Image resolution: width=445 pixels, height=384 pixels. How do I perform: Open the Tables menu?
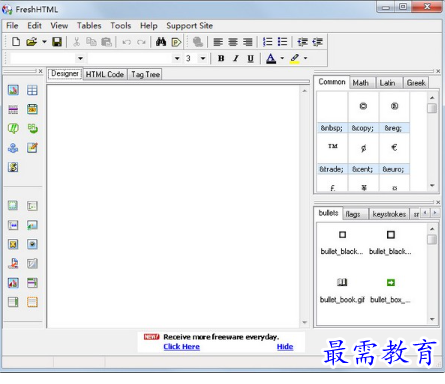[x=89, y=26]
